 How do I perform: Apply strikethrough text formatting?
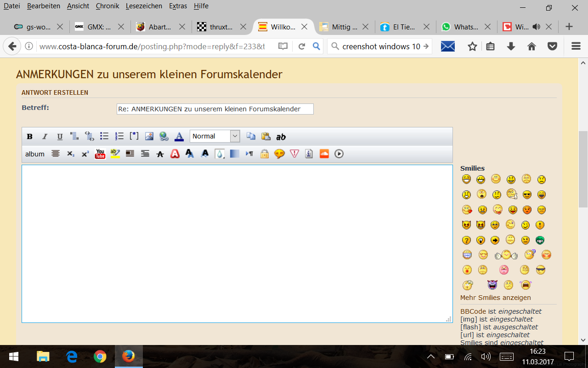coord(160,154)
